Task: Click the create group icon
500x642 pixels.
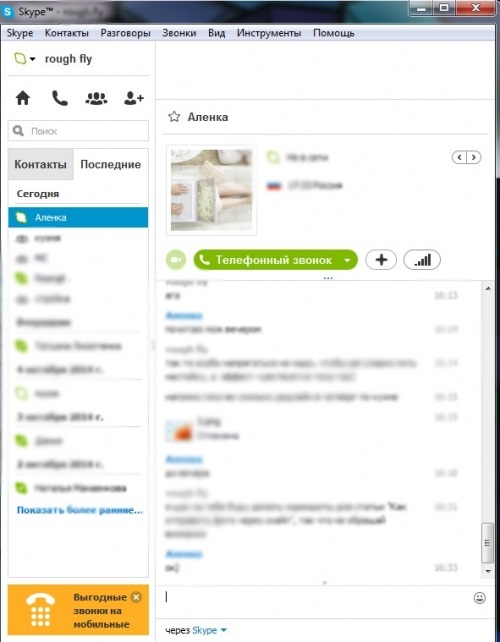Action: point(96,98)
